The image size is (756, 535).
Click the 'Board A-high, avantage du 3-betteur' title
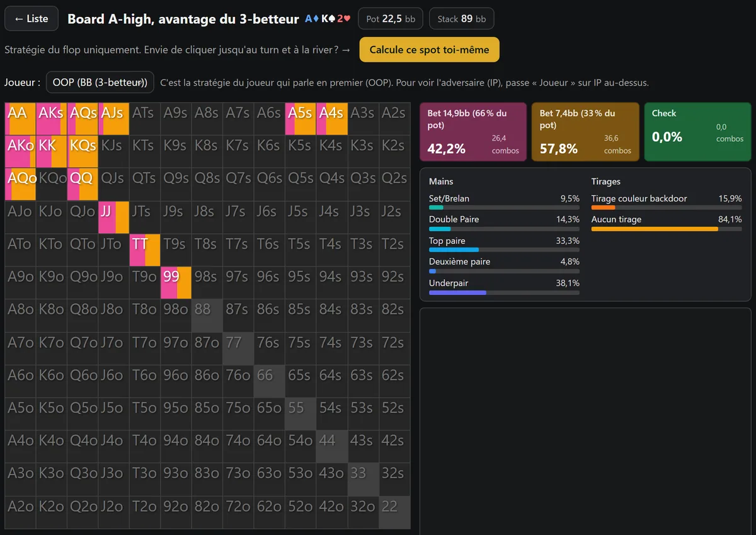[183, 19]
